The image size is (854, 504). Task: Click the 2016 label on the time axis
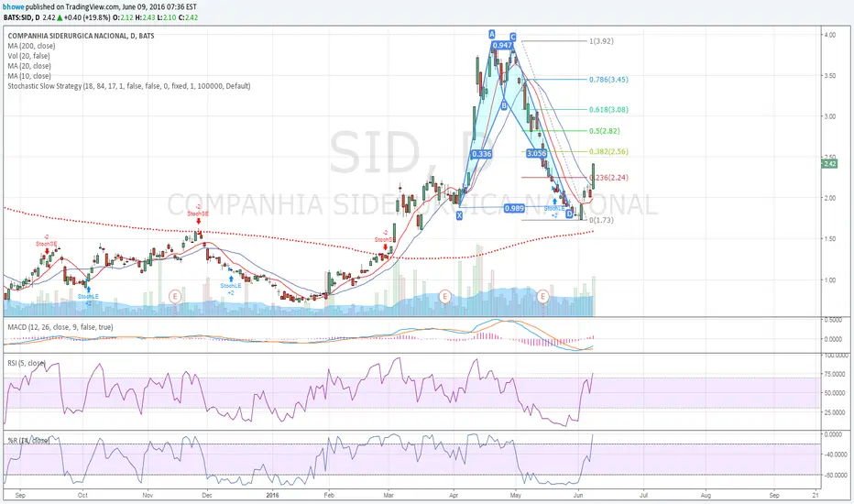tap(272, 495)
